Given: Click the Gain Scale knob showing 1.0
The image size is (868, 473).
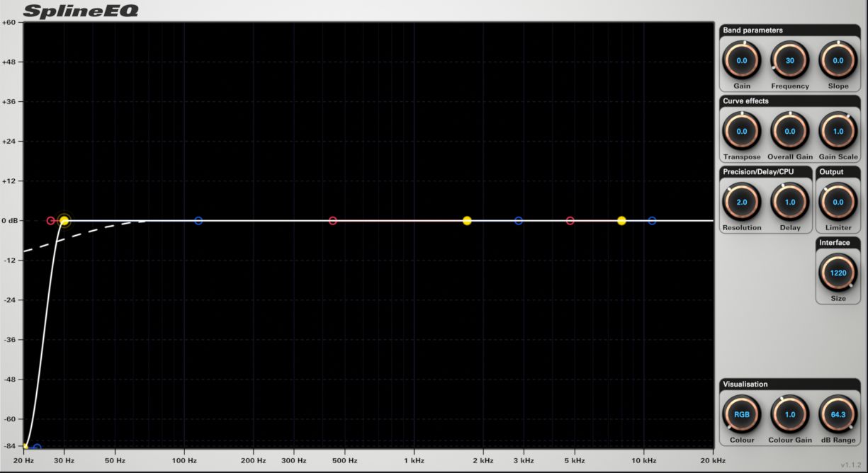Looking at the screenshot, I should pos(838,132).
